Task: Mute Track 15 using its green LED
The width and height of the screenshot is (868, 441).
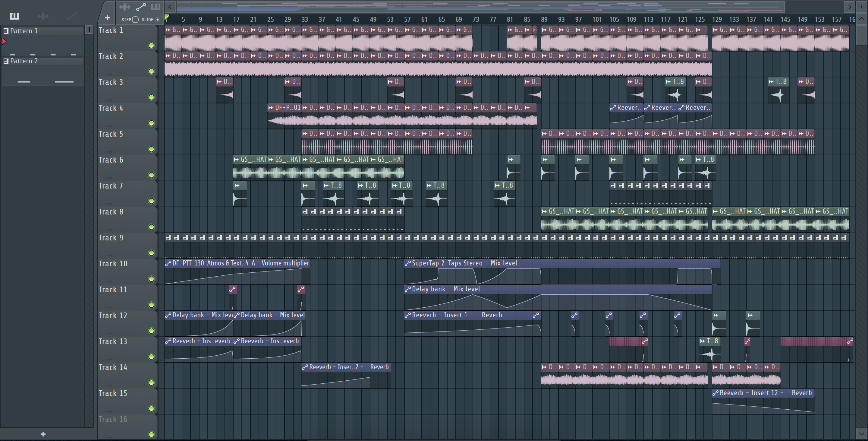Action: coord(152,409)
